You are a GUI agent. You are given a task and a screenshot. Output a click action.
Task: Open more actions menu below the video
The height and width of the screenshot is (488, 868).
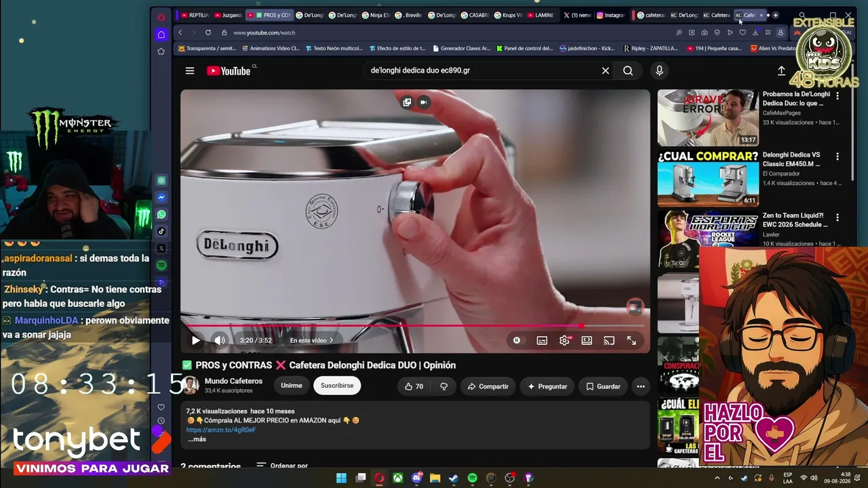[x=640, y=386]
